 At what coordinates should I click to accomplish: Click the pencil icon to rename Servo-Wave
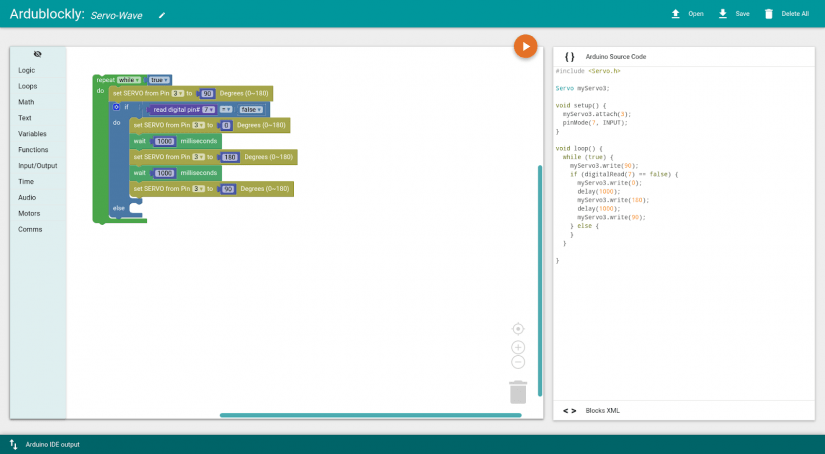pos(162,15)
